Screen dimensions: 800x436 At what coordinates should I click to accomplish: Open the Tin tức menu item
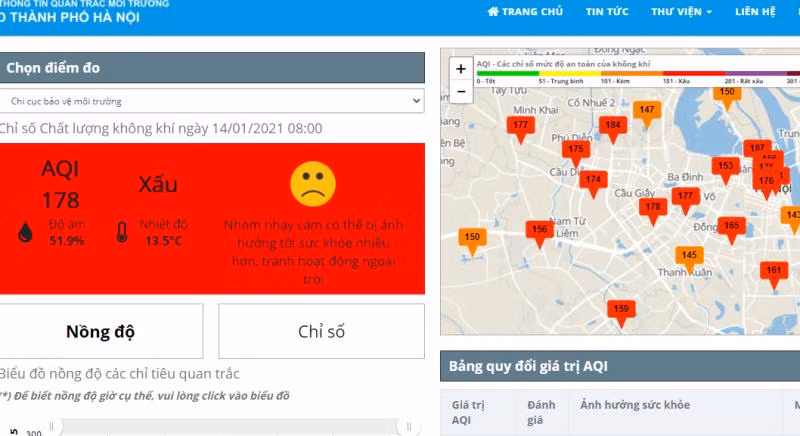pos(607,12)
